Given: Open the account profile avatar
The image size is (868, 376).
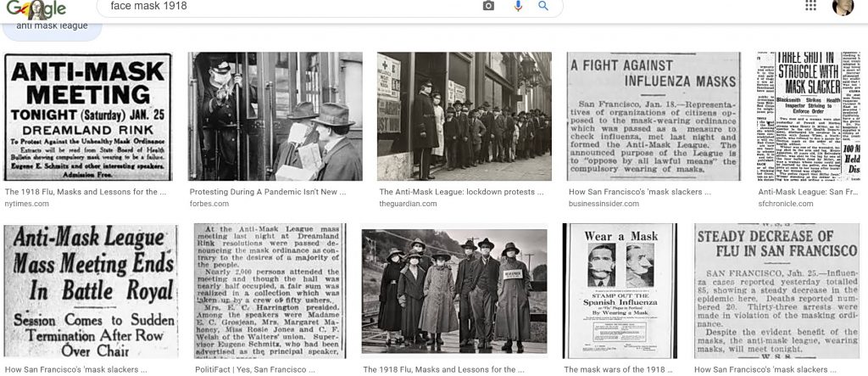Looking at the screenshot, I should click(x=843, y=6).
